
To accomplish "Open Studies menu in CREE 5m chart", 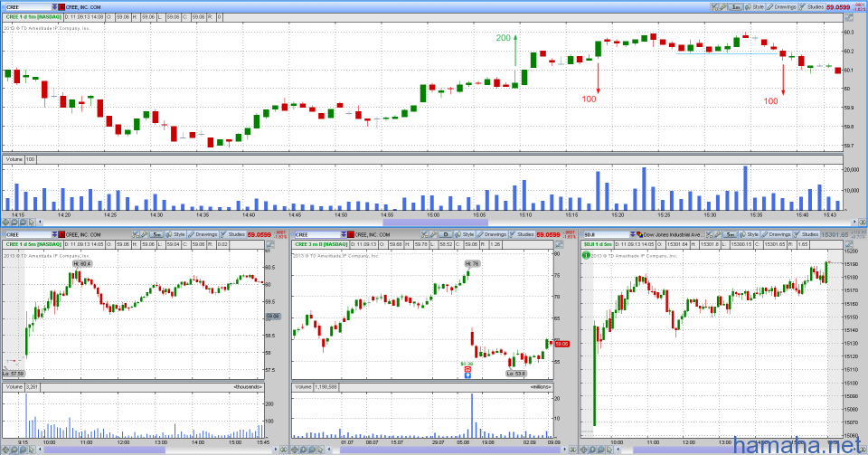I will (x=233, y=234).
